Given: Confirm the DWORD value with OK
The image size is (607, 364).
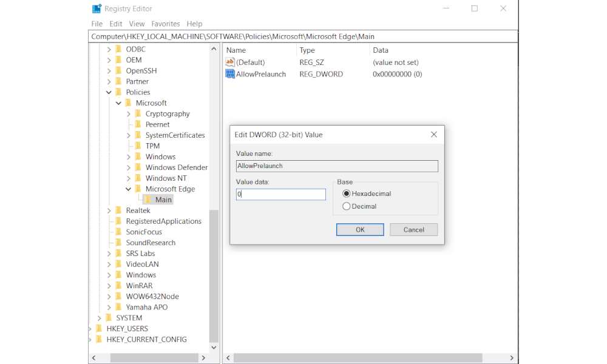Looking at the screenshot, I should [x=360, y=229].
